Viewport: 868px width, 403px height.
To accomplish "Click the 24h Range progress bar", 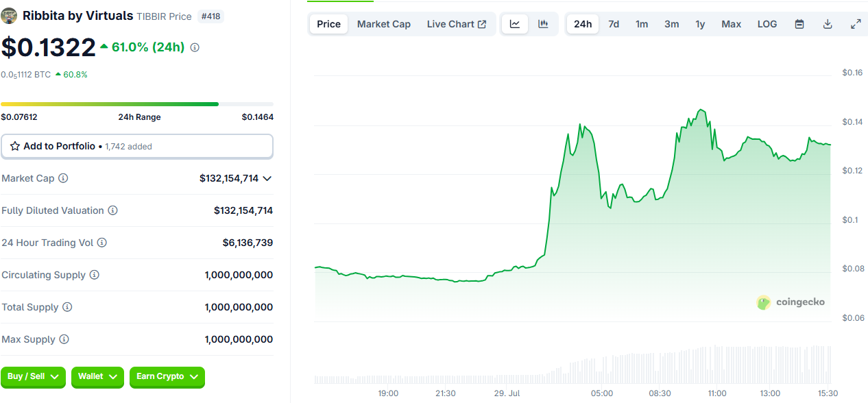I will click(x=137, y=104).
